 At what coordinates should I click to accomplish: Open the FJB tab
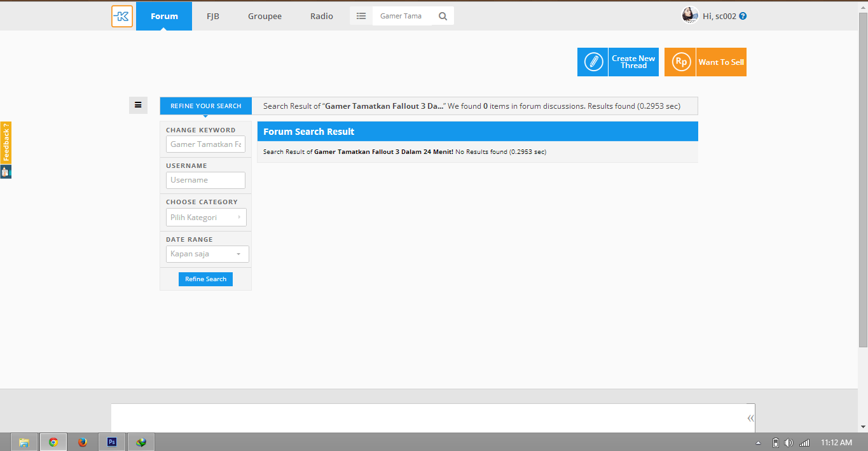click(x=213, y=16)
